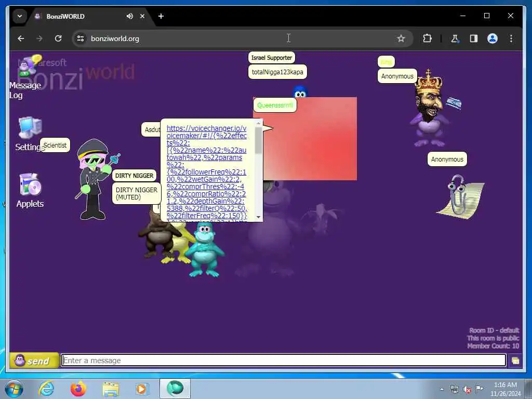Viewport: 532px width, 399px height.
Task: Open the Settings computer icon
Action: coord(30,128)
